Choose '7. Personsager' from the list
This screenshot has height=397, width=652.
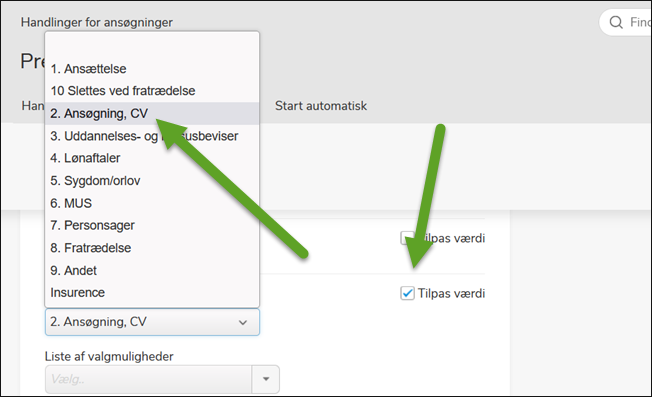coord(152,225)
